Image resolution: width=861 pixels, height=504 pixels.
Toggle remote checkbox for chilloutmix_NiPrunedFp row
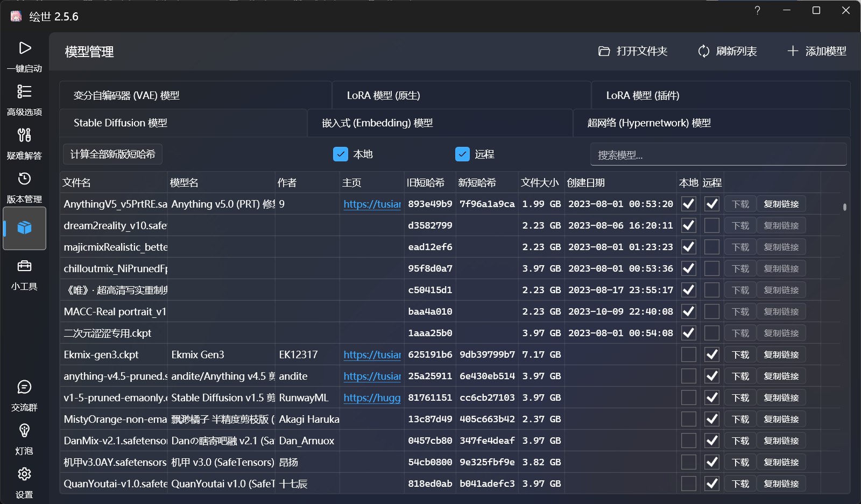click(x=712, y=268)
